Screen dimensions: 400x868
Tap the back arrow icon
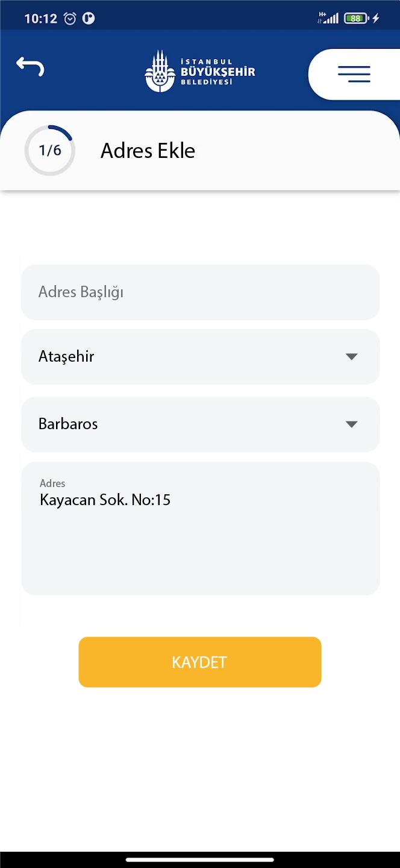(x=30, y=66)
